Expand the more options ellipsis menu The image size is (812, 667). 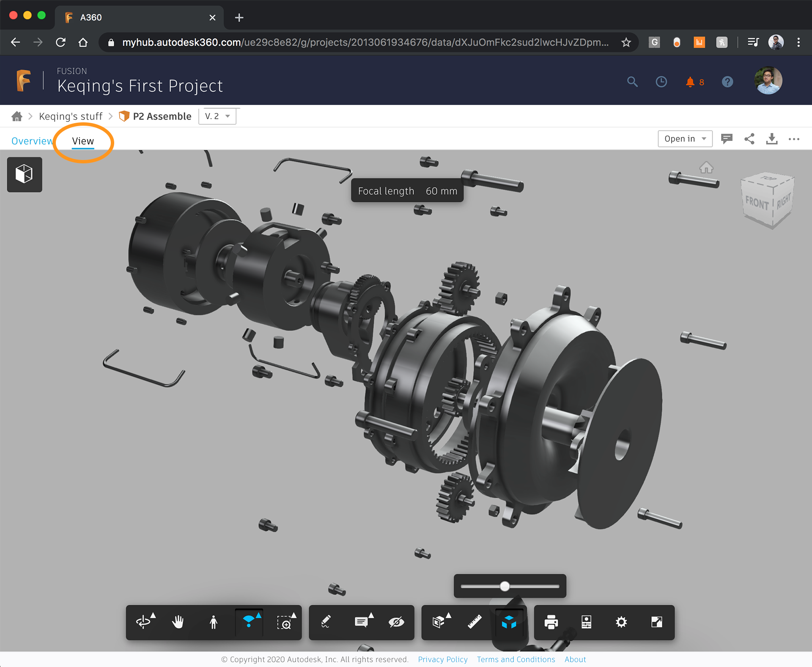pos(794,139)
